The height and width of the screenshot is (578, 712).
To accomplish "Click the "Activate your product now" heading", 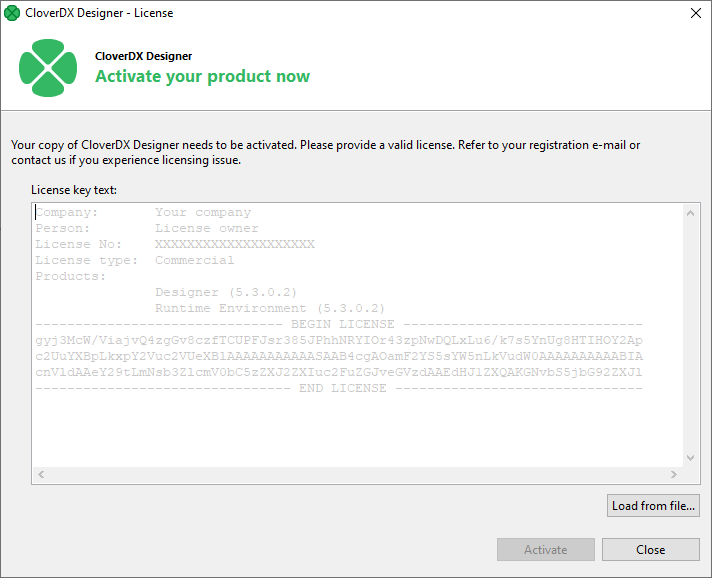I will click(202, 76).
